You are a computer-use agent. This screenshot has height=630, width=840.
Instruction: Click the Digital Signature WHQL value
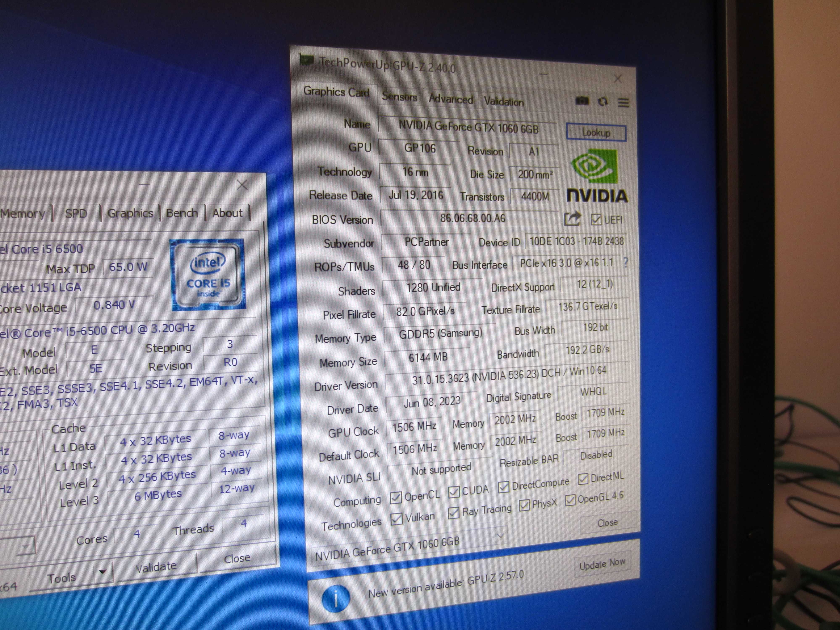(x=593, y=391)
